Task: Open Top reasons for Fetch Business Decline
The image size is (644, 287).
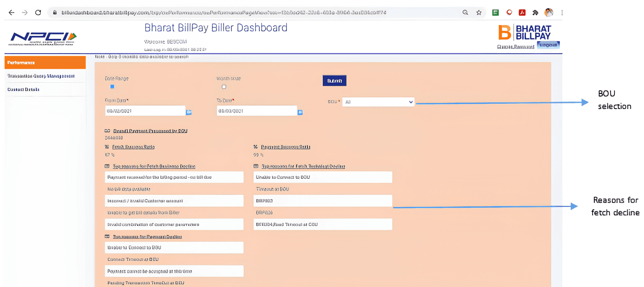Action: [154, 166]
